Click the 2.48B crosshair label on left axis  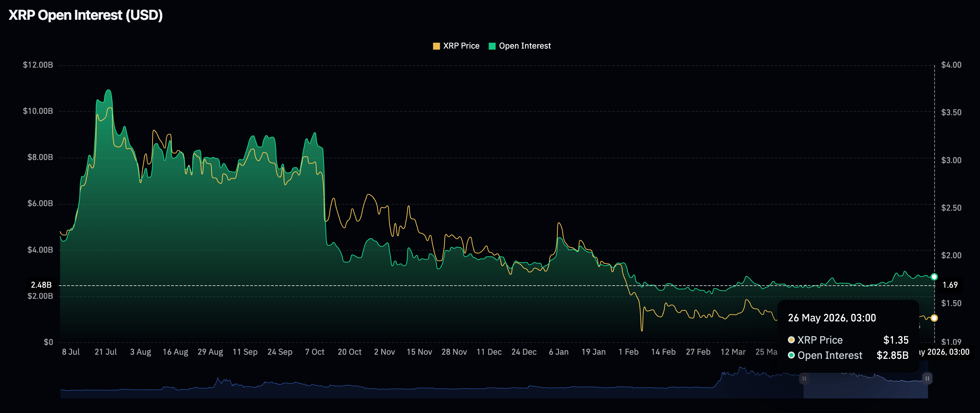(41, 285)
